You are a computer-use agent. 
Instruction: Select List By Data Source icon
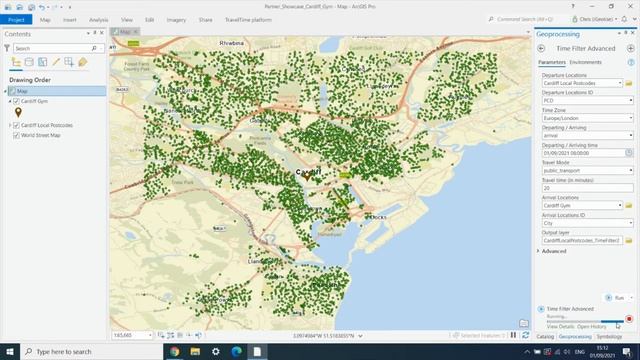(x=29, y=62)
